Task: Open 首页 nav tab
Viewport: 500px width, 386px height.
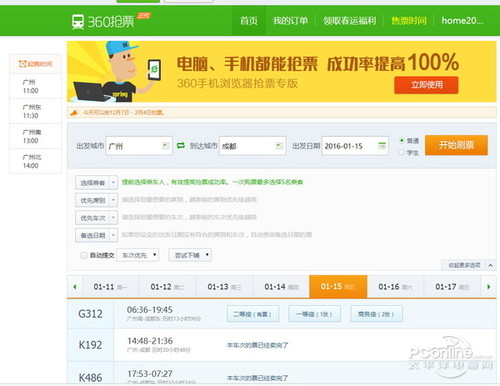Action: pos(249,21)
